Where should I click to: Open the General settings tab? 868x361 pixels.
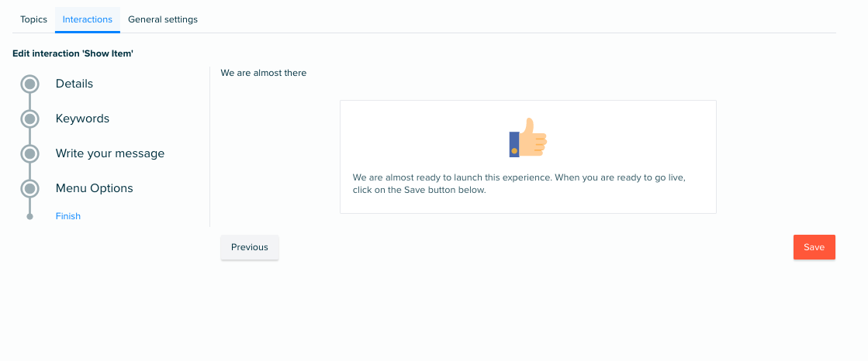pyautogui.click(x=163, y=19)
